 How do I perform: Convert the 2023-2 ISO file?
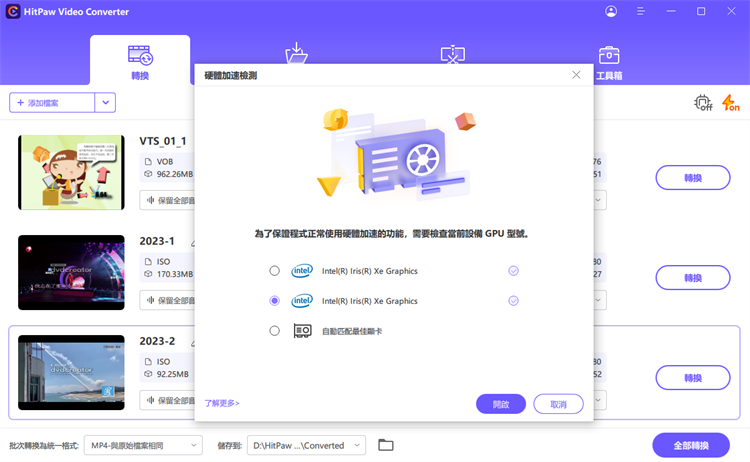[693, 378]
